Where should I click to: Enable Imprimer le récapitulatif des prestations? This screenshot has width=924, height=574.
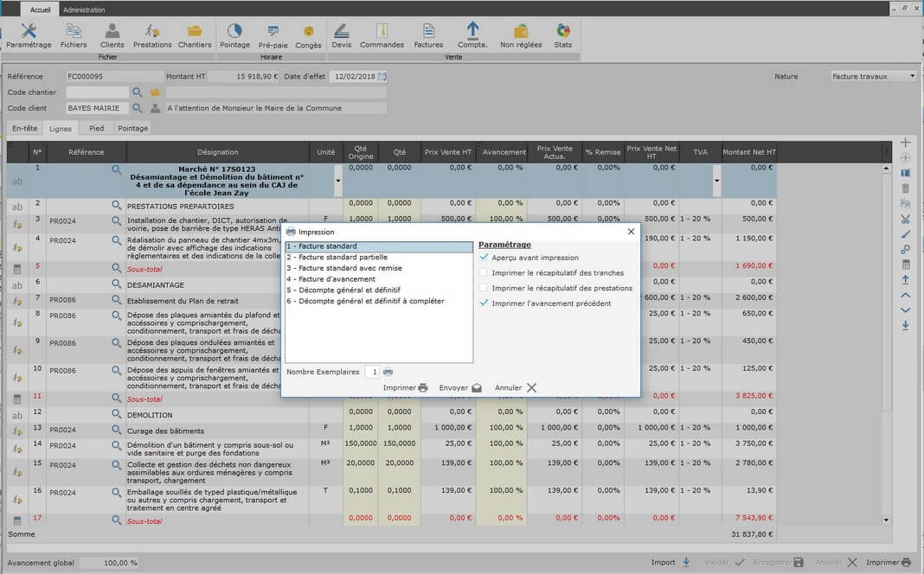[x=484, y=288]
